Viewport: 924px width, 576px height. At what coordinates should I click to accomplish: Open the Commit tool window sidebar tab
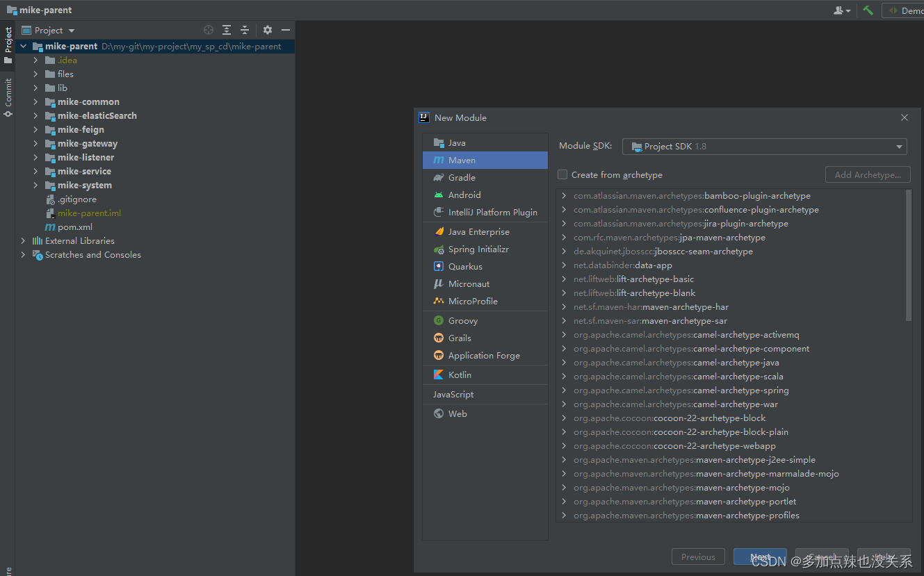(x=8, y=97)
